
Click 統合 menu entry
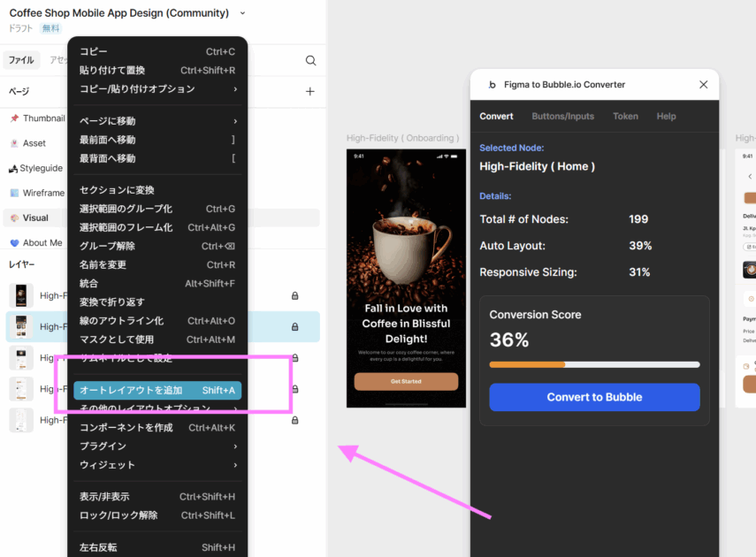[x=157, y=284]
